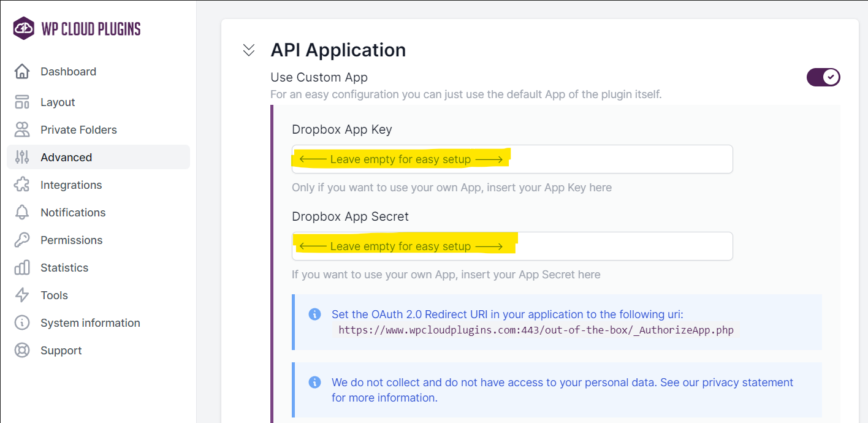Click the Private Folders people icon

(x=22, y=129)
